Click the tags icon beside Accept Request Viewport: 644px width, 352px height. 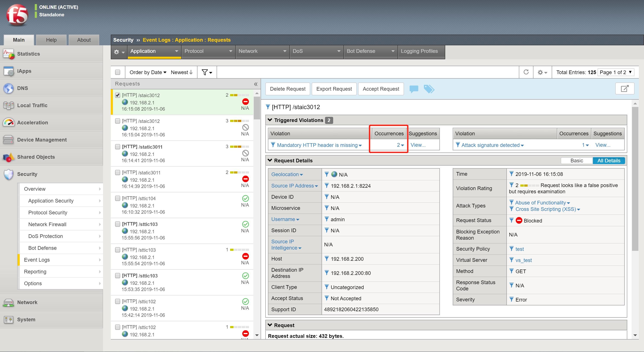click(429, 89)
